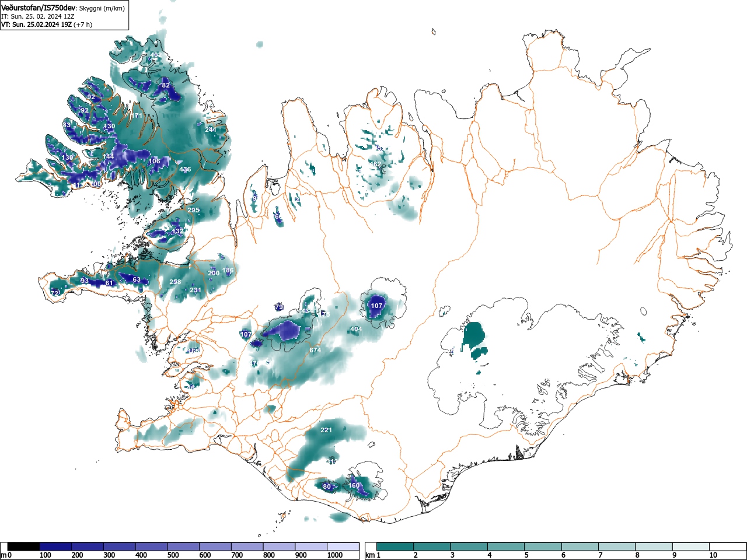The width and height of the screenshot is (747, 560).
Task: Select the 79 value west of Langjökull
Action: click(x=279, y=307)
